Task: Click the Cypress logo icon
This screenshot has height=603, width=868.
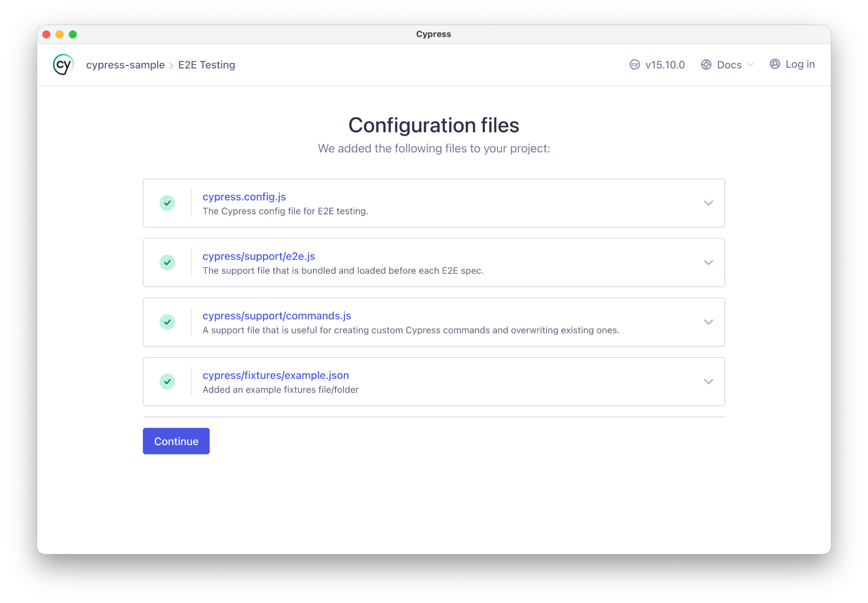Action: pyautogui.click(x=63, y=65)
